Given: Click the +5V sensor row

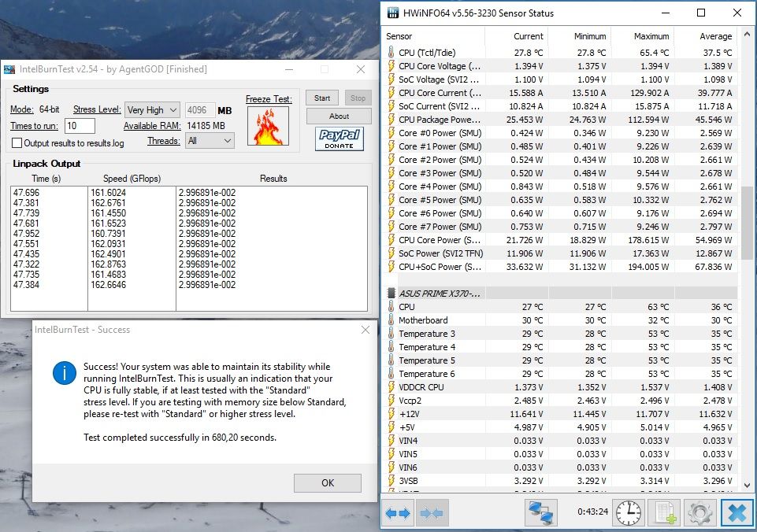Looking at the screenshot, I should tap(561, 427).
